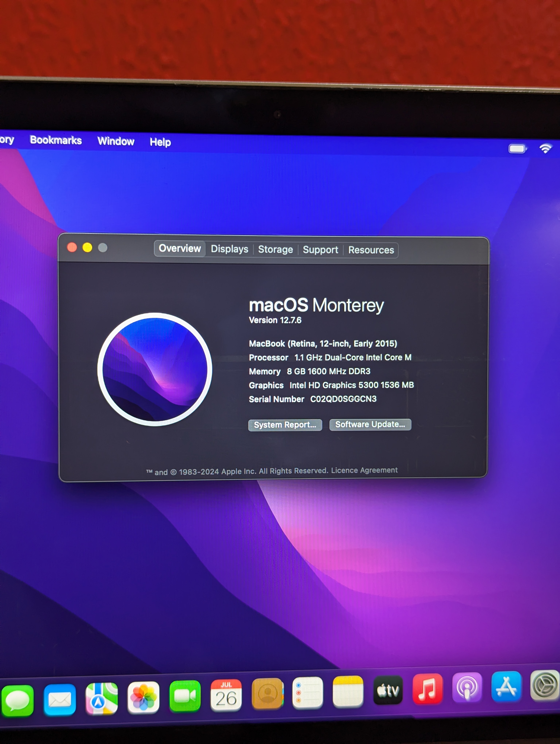Click the serial number C02QD0SGGCN3
This screenshot has width=560, height=744.
(343, 399)
